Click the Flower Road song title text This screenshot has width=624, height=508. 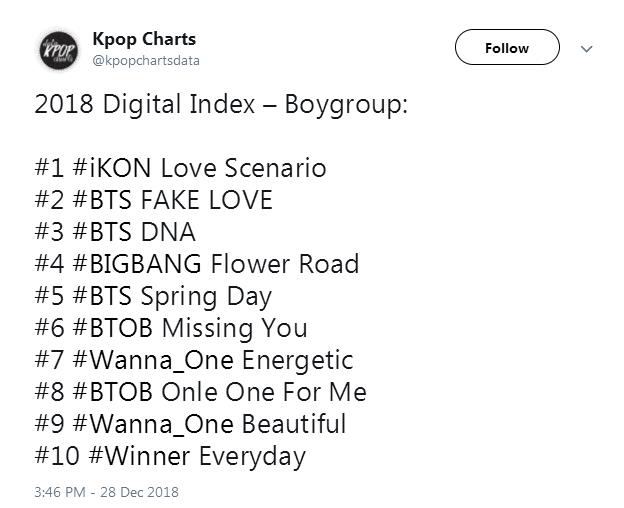[x=287, y=264]
